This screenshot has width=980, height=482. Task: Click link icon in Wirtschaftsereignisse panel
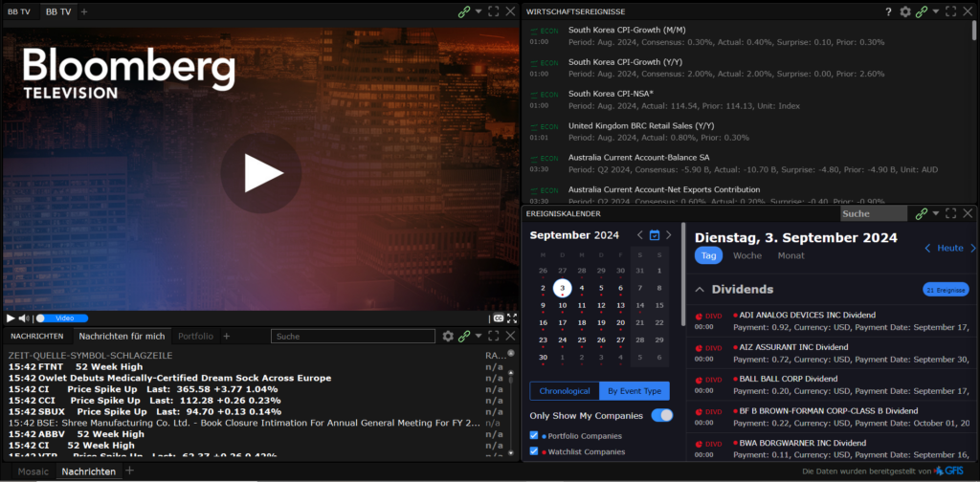click(922, 11)
